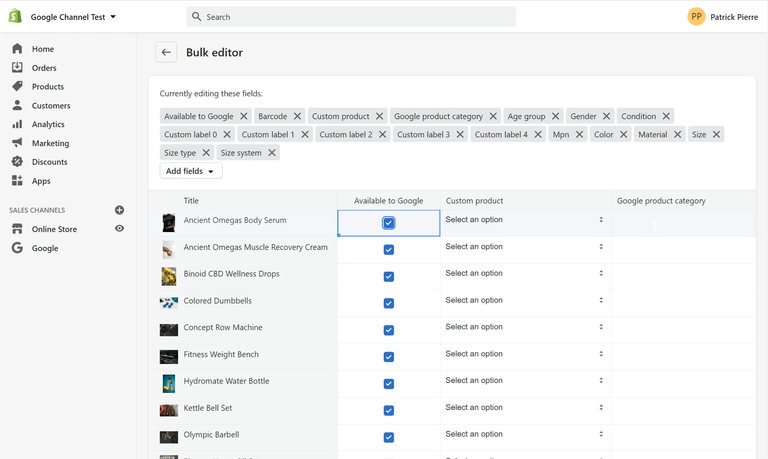Screen dimensions: 768x459
Task: Uncheck Available to Google for Olympic Barbell
Action: click(x=389, y=438)
